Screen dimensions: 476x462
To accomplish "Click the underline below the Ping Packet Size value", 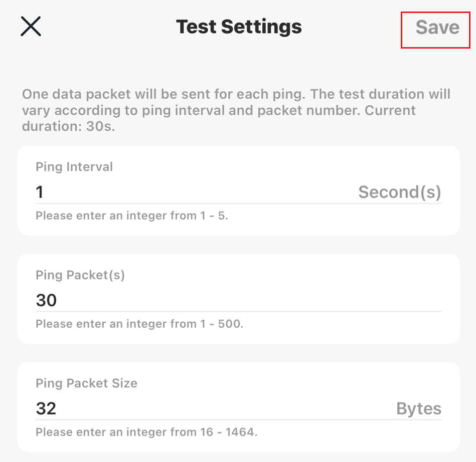I will [239, 419].
